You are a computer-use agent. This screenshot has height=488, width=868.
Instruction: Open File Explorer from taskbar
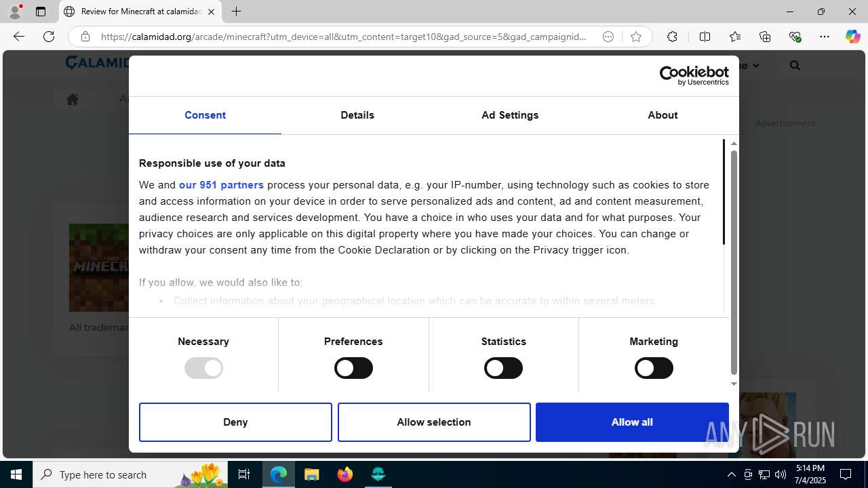tap(312, 474)
